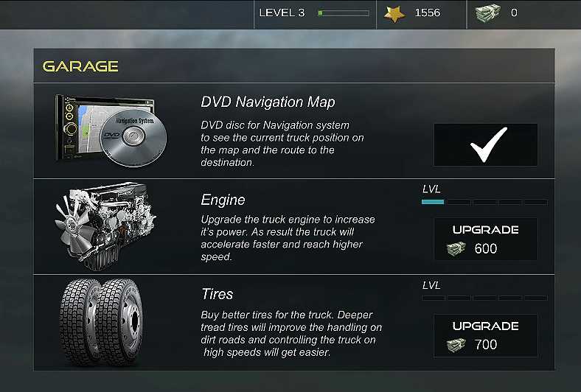581x392 pixels.
Task: Click the money balance showing 0
Action: [514, 13]
